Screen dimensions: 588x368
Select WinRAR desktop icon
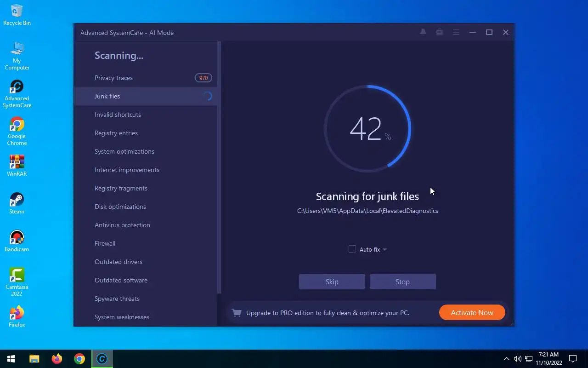point(17,166)
